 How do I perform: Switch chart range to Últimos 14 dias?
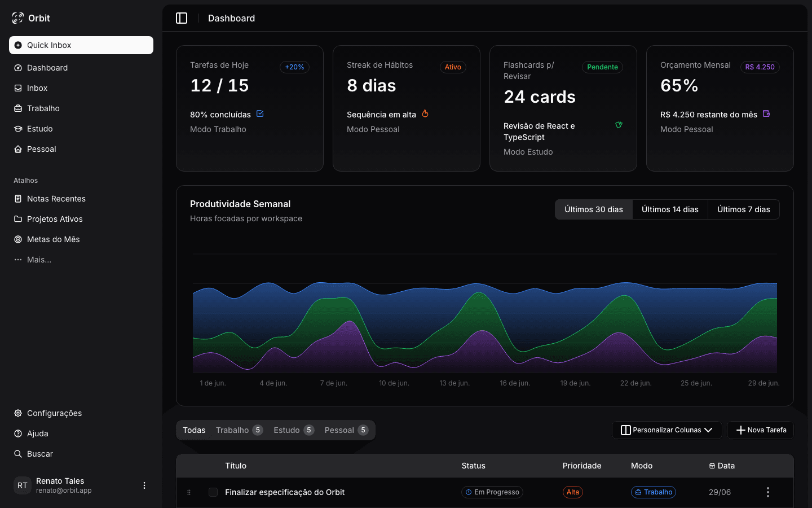pos(670,209)
